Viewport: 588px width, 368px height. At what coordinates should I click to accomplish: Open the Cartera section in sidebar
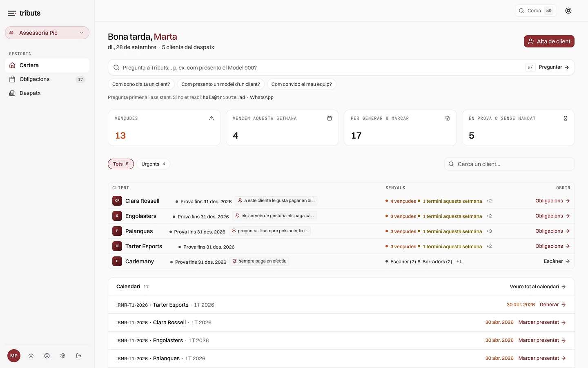click(x=47, y=65)
